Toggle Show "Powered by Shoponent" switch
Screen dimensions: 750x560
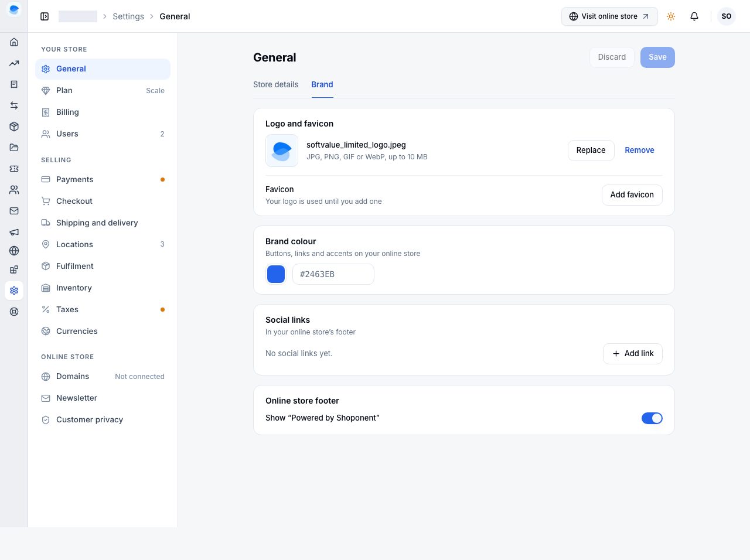(652, 418)
